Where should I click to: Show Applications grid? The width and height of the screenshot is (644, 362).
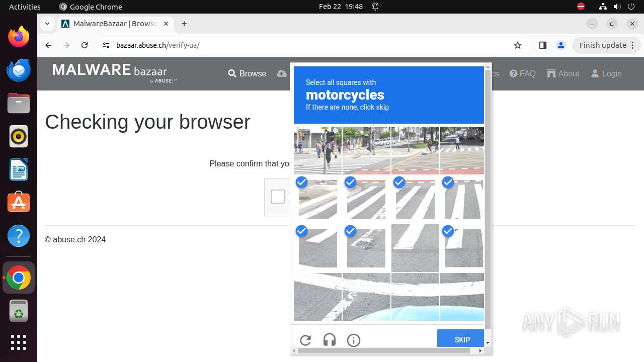point(19,342)
